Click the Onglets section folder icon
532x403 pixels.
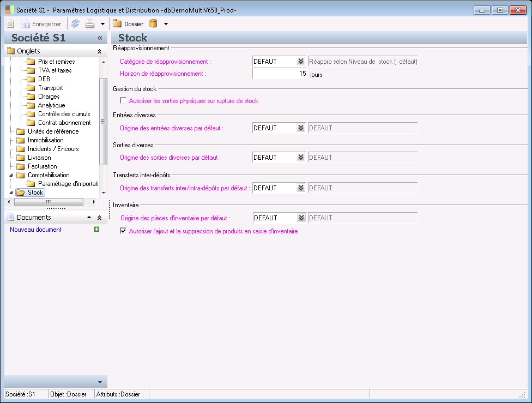pos(11,51)
